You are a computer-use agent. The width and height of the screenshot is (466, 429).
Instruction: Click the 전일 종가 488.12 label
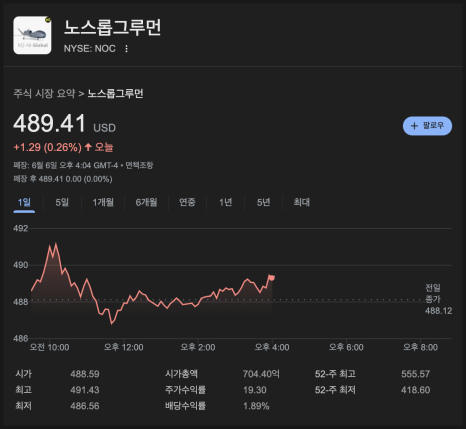(438, 299)
